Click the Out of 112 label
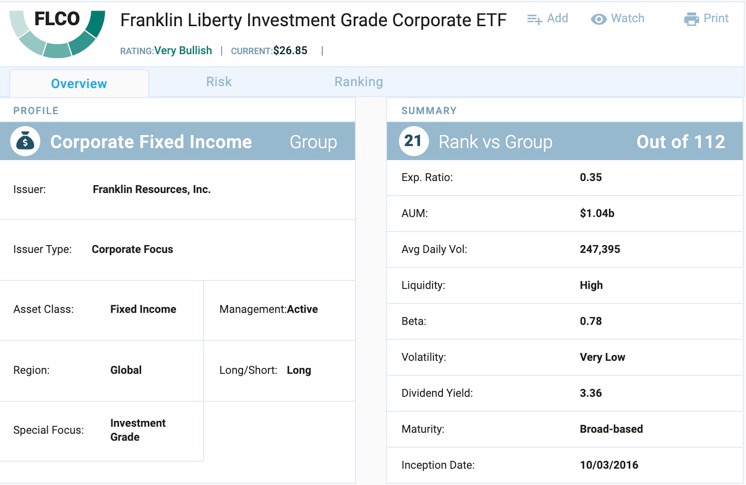This screenshot has width=746, height=485. click(680, 142)
